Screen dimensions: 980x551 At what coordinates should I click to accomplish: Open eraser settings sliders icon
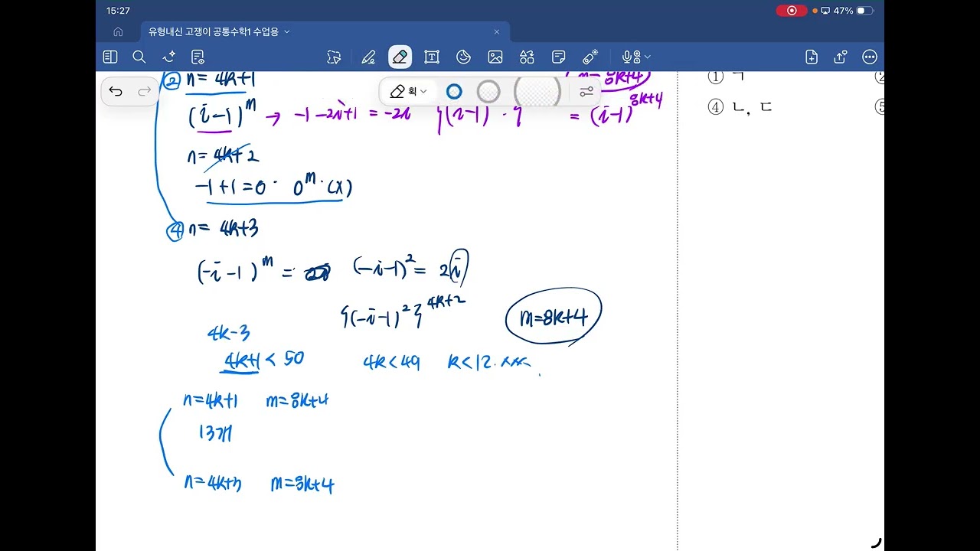point(586,92)
